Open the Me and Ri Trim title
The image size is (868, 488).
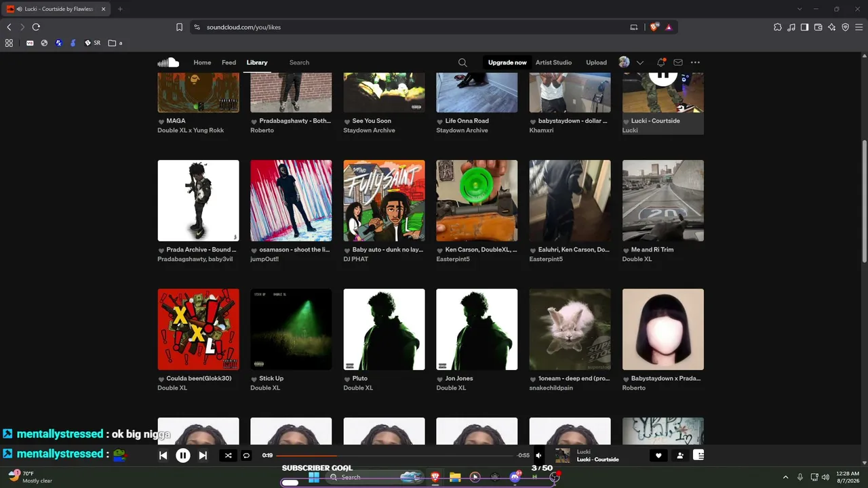[x=652, y=249]
